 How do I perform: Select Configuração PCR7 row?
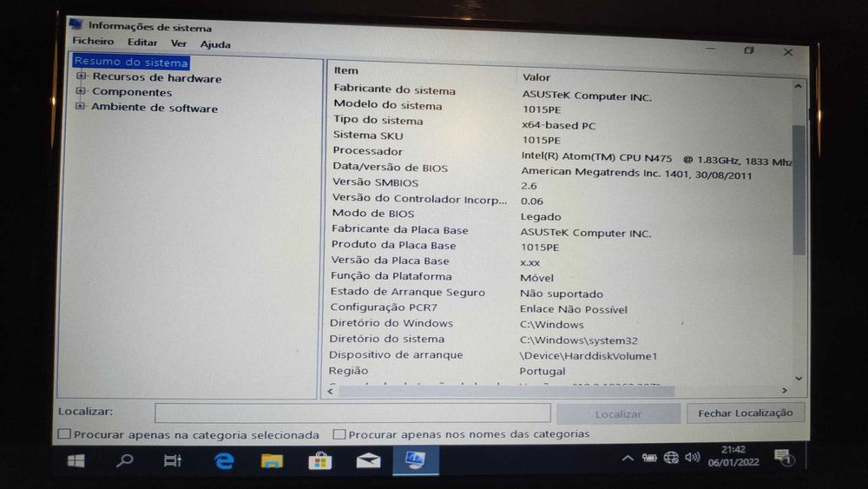(x=561, y=308)
